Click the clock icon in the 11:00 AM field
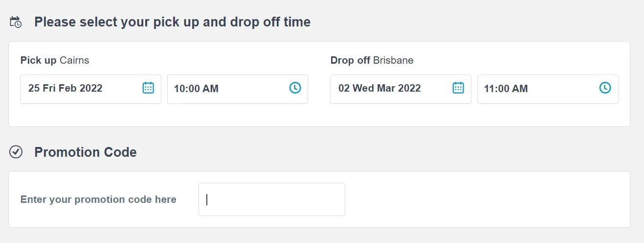 point(605,88)
